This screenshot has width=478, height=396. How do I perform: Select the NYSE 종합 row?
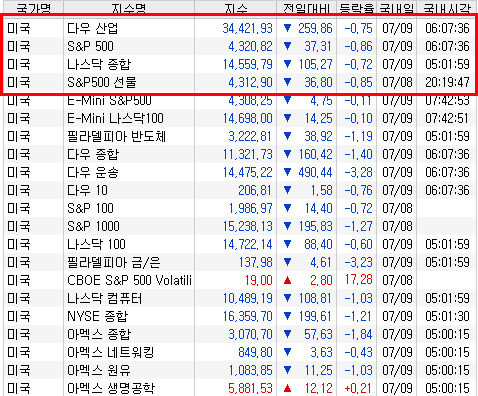tap(240, 316)
